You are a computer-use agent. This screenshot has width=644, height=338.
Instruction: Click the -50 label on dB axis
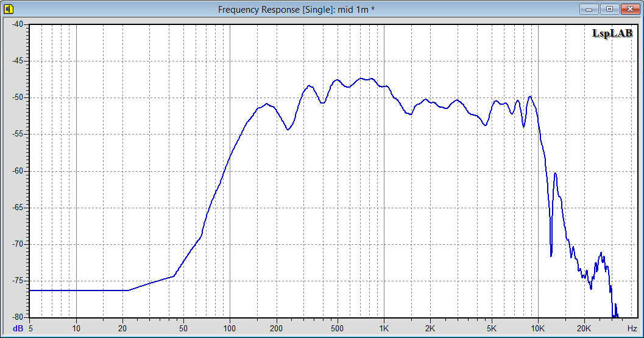coord(18,97)
